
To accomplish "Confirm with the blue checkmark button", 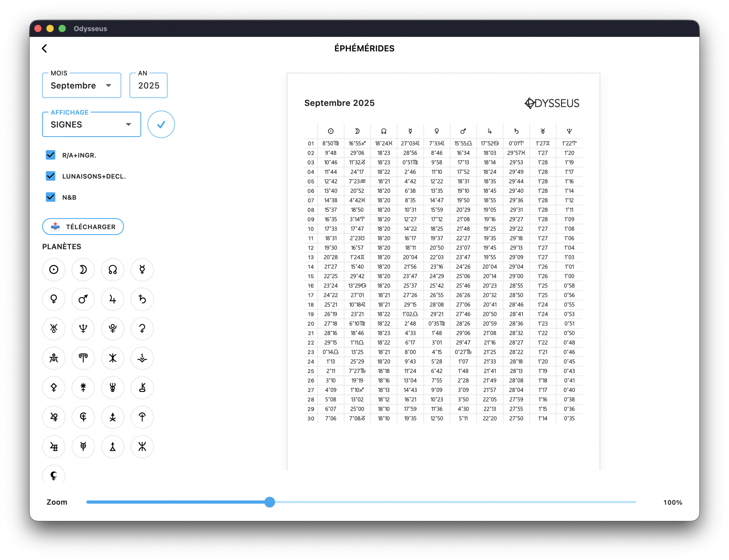I will (161, 124).
